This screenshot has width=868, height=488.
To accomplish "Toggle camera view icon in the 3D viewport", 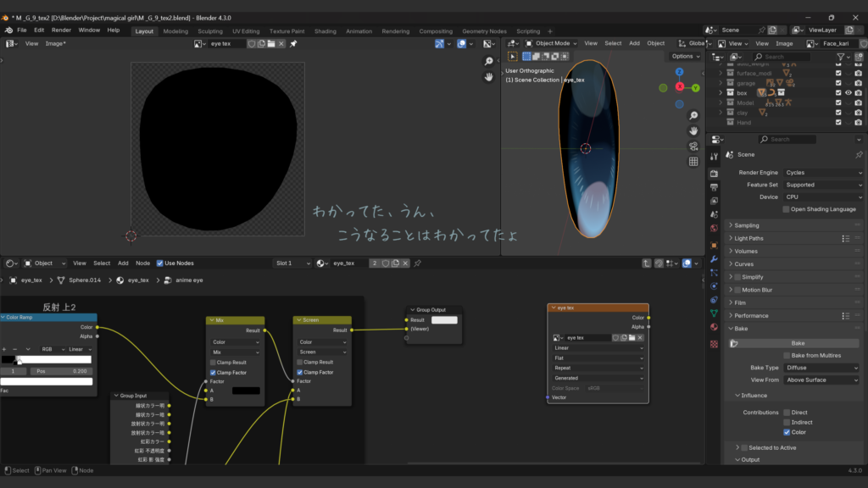I will [x=693, y=146].
